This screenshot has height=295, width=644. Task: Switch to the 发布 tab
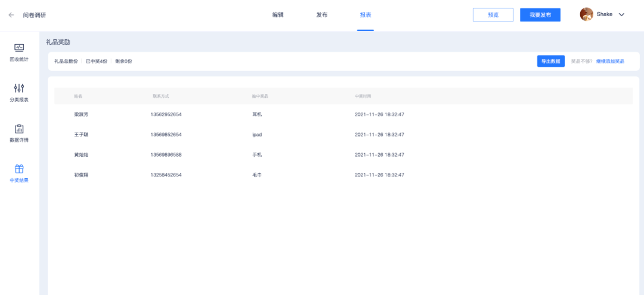(322, 15)
